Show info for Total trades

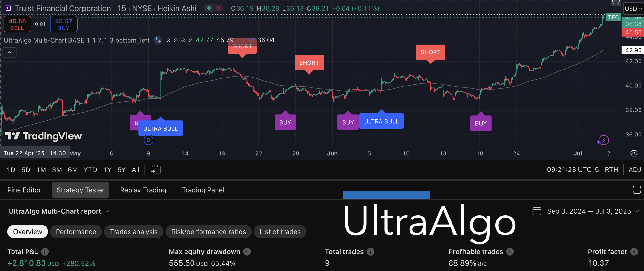[x=370, y=252]
